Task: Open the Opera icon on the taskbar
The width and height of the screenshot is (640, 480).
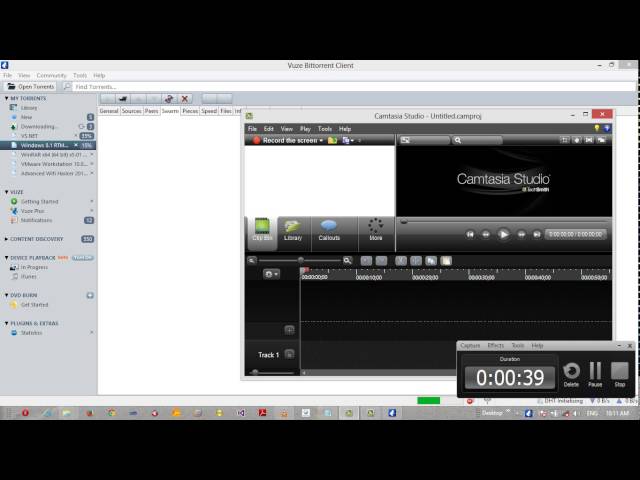Action: 25,413
